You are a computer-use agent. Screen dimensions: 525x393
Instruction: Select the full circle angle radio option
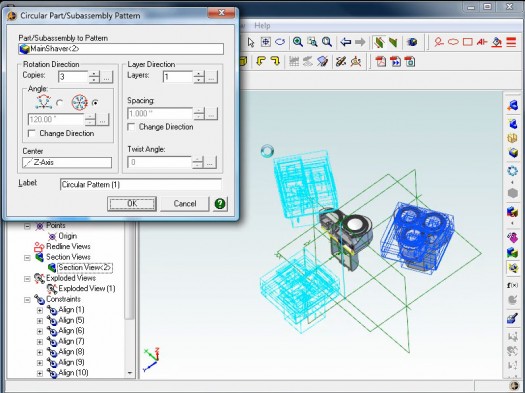[x=95, y=103]
